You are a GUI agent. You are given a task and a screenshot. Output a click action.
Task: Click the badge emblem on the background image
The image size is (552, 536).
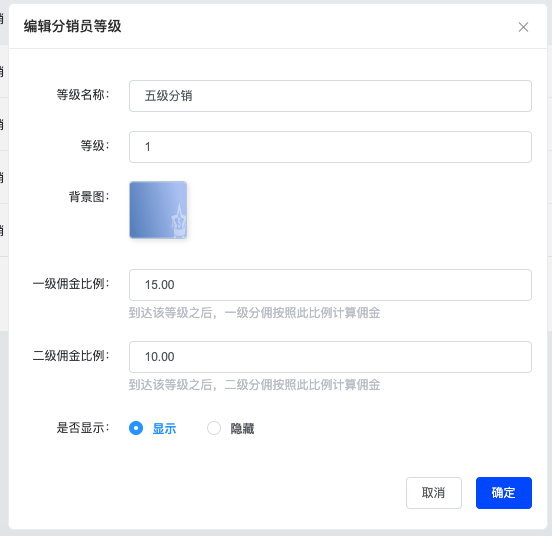179,222
